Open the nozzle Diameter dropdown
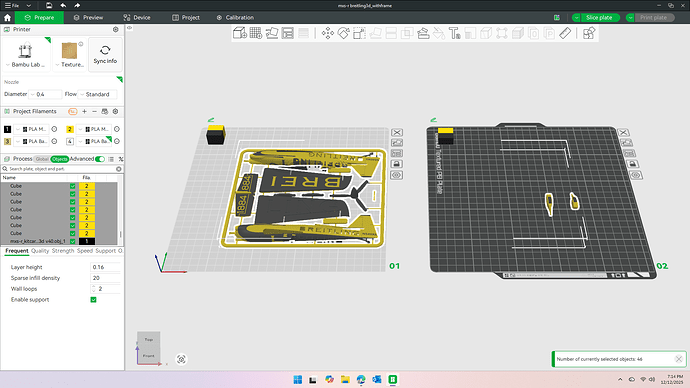Screen dimensions: 690x388 point(45,94)
